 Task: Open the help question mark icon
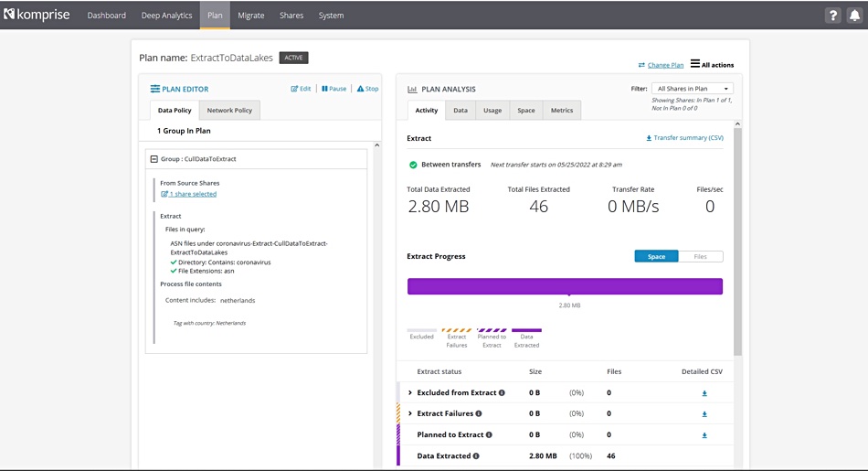click(832, 16)
